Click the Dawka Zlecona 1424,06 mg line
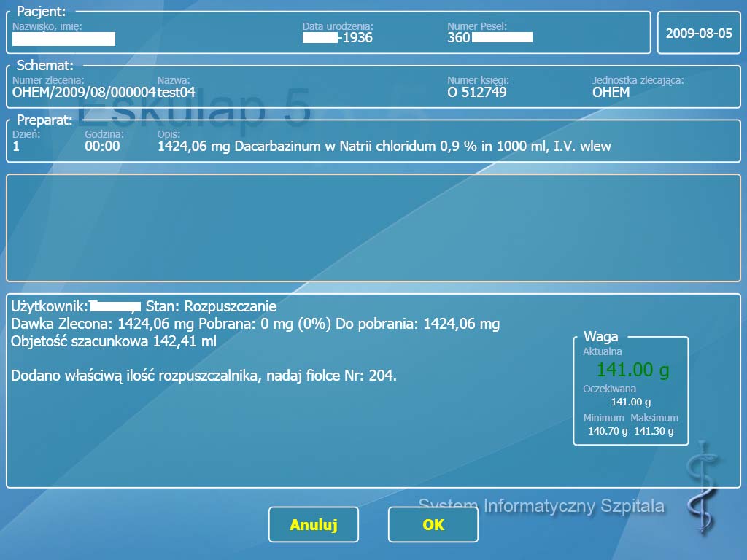Screen dimensions: 747x560 click(255, 324)
